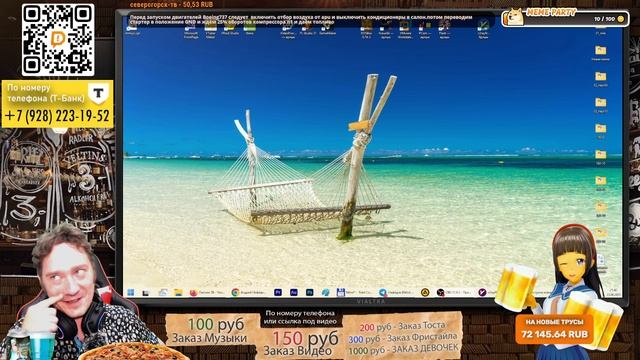Click the '100 руб Заказ Музыки' label

click(x=210, y=331)
